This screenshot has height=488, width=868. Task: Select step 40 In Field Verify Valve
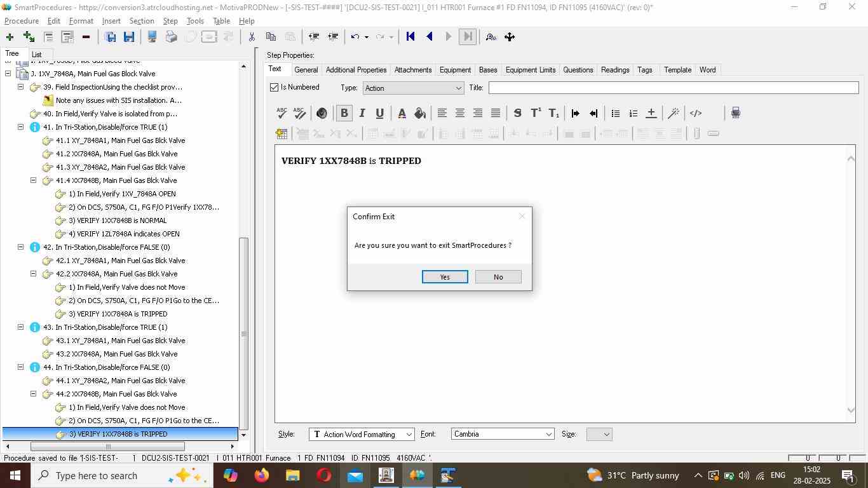(x=110, y=114)
